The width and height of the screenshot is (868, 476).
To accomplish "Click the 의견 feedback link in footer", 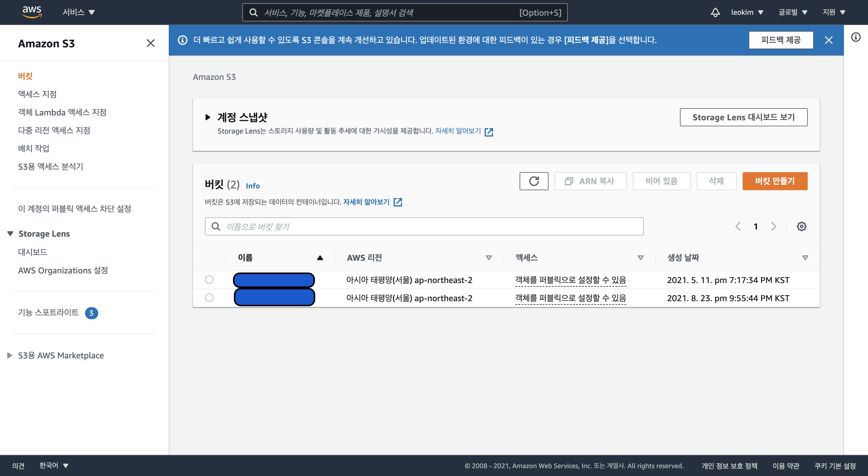I will click(18, 465).
